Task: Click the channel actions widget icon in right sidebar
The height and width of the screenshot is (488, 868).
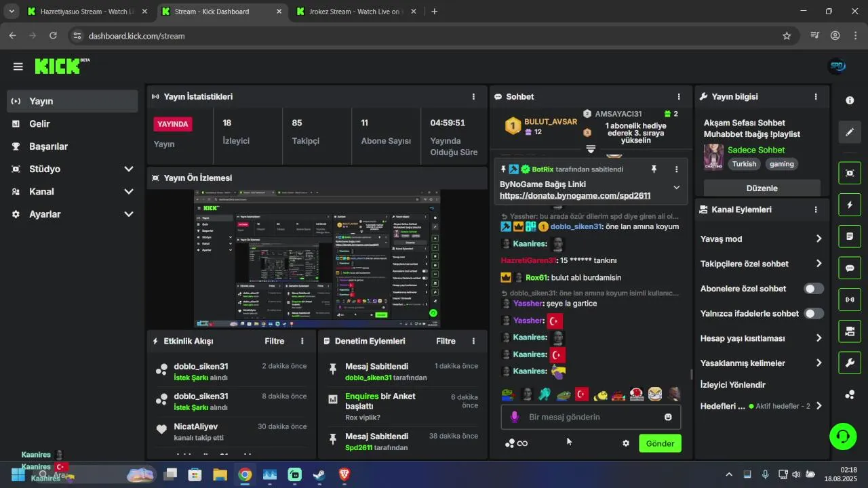Action: 850,331
